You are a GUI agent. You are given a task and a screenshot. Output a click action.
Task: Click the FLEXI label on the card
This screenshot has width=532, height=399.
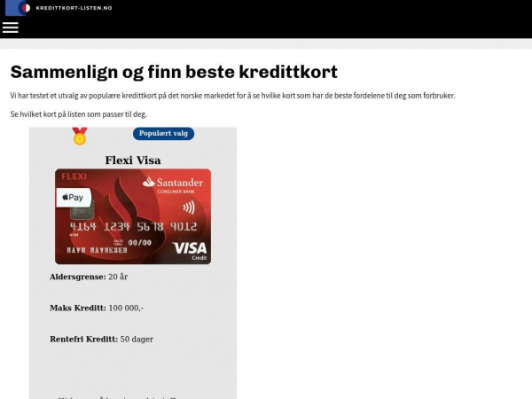click(x=74, y=176)
